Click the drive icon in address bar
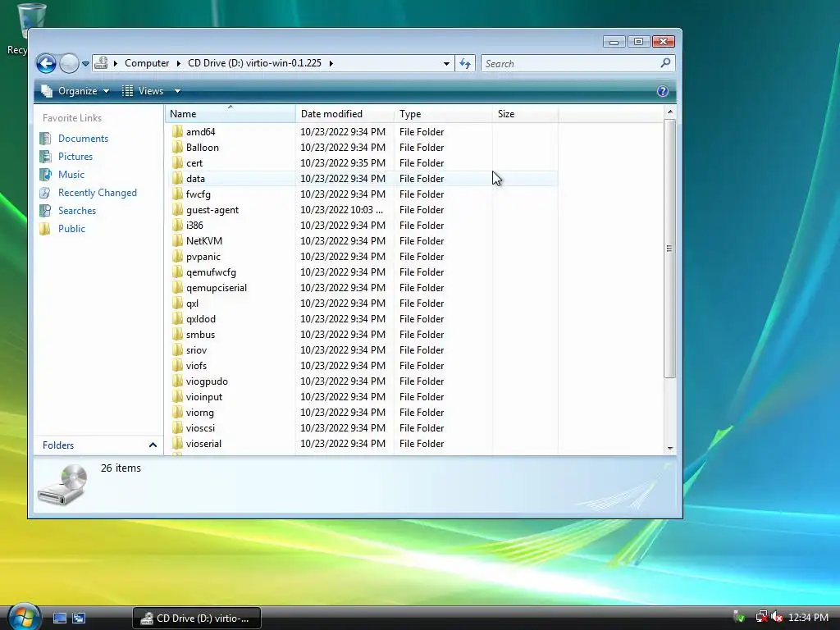Screen dimensions: 840x630 point(101,63)
